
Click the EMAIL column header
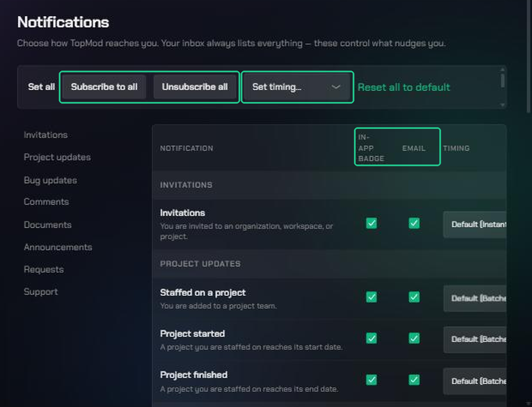(x=414, y=148)
